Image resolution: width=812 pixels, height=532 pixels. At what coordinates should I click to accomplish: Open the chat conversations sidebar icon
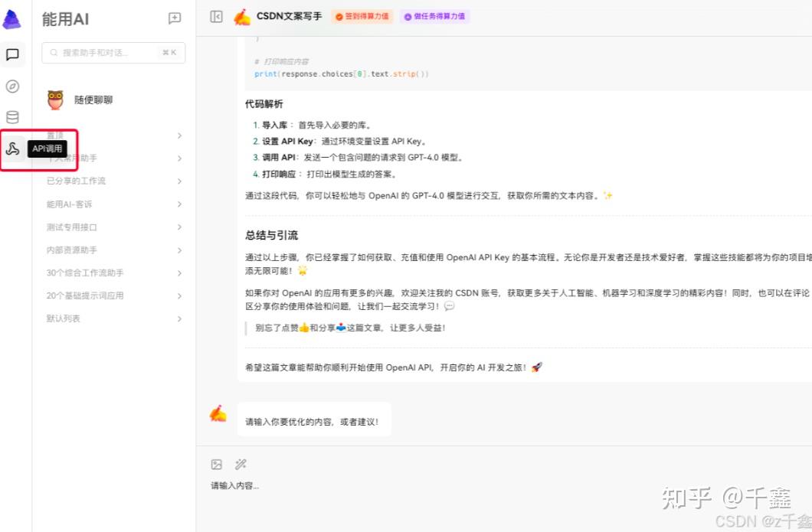[12, 54]
